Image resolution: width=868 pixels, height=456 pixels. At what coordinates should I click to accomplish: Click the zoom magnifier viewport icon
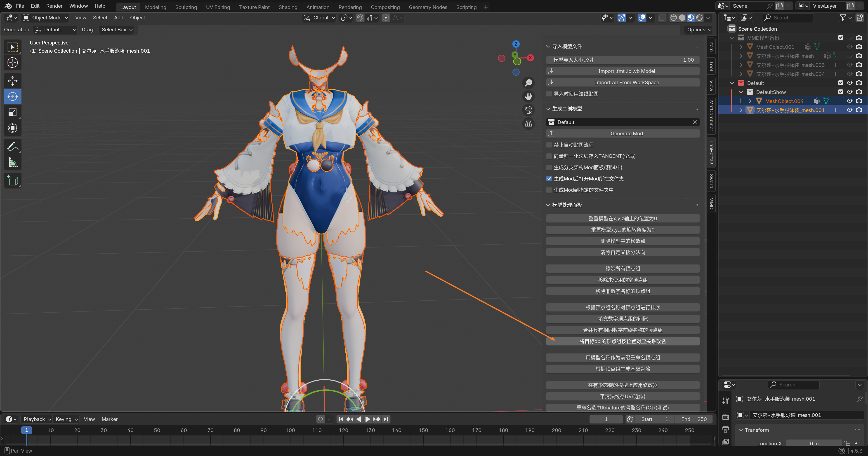(x=528, y=83)
